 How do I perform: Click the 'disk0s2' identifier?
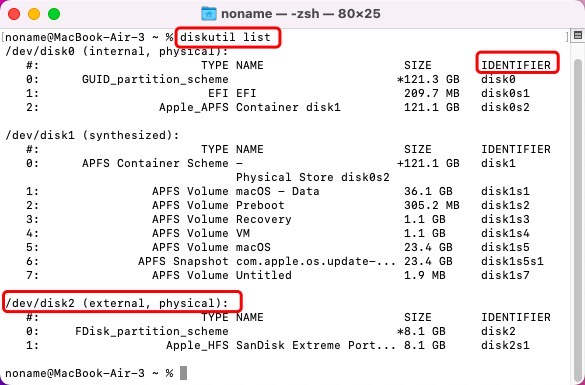click(505, 107)
